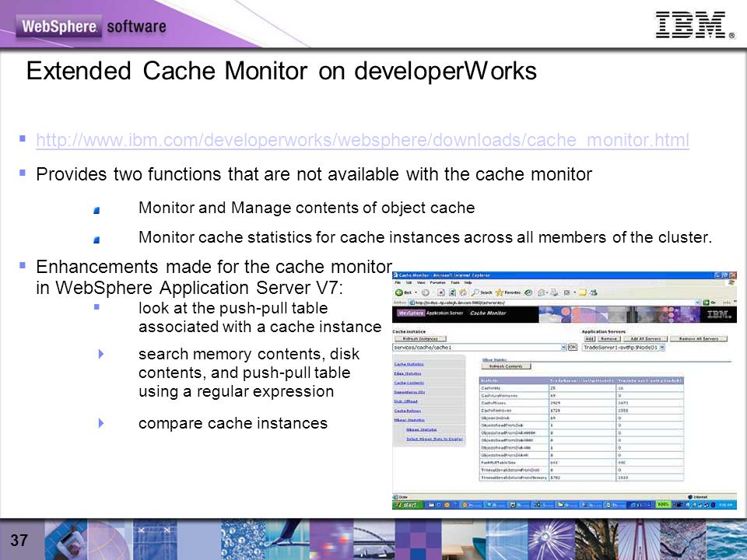This screenshot has width=747, height=560.
Task: Click the IE Forward arrow icon
Action: click(426, 292)
